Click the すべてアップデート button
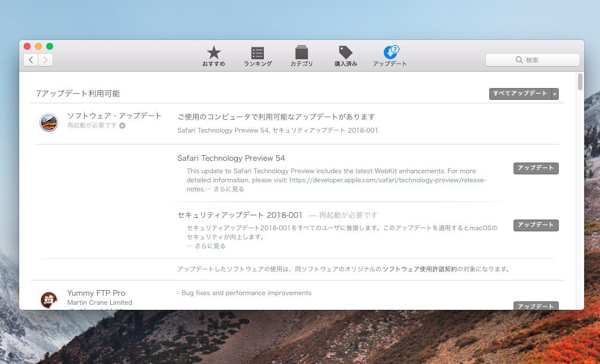This screenshot has height=364, width=600. click(520, 94)
